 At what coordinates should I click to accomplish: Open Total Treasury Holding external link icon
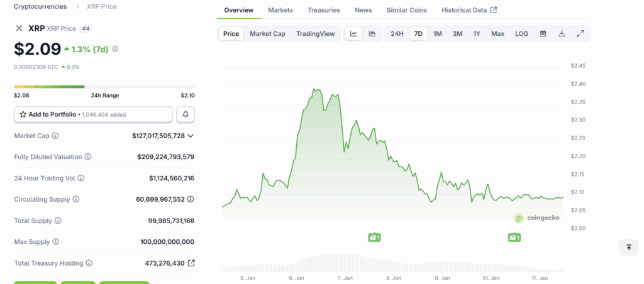point(191,263)
